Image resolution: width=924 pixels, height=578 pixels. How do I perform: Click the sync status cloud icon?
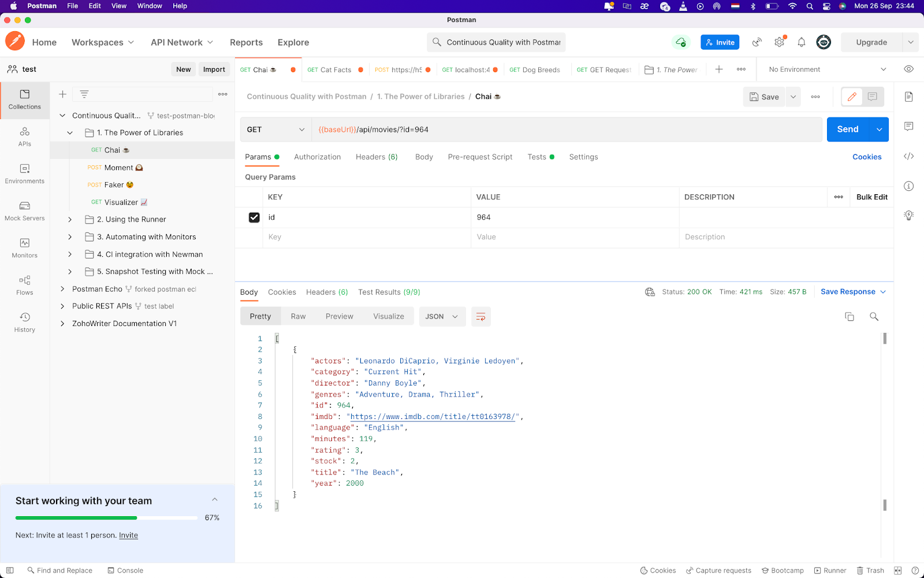pos(681,42)
